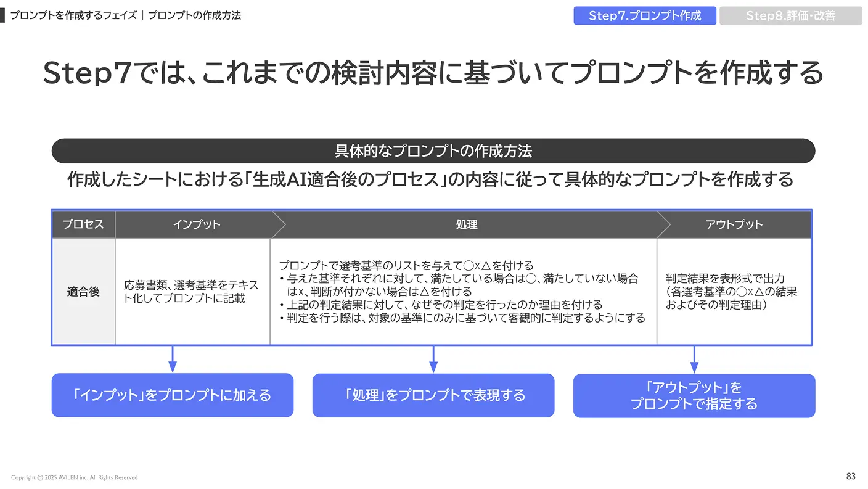868x489 pixels.
Task: Click the インプット header cell
Action: point(197,224)
